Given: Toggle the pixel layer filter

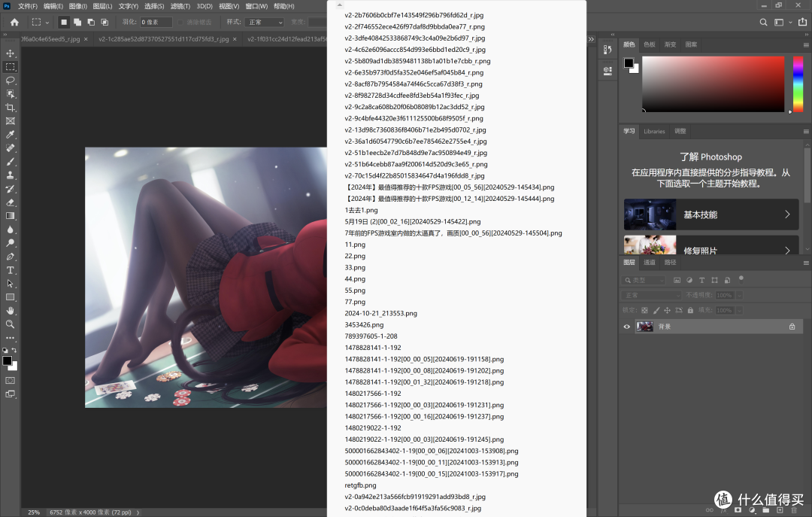Looking at the screenshot, I should pos(677,280).
